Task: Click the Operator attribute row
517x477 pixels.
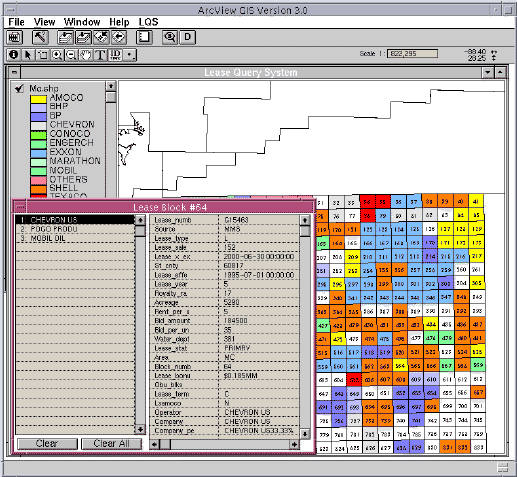Action: 225,412
